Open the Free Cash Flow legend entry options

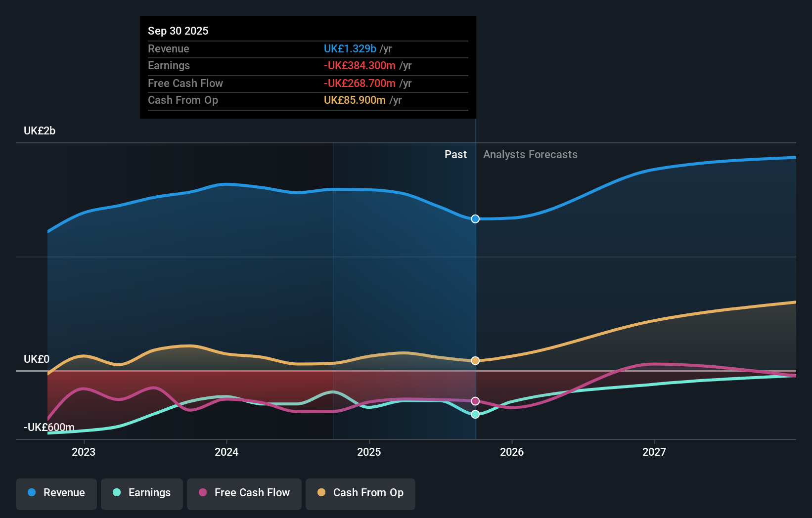pyautogui.click(x=244, y=493)
